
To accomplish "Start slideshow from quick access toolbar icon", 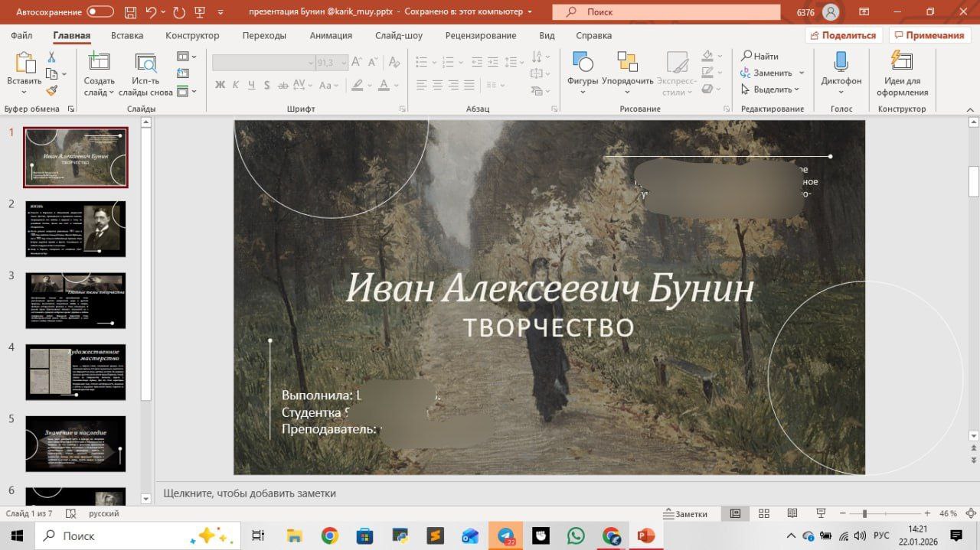I will click(x=201, y=12).
